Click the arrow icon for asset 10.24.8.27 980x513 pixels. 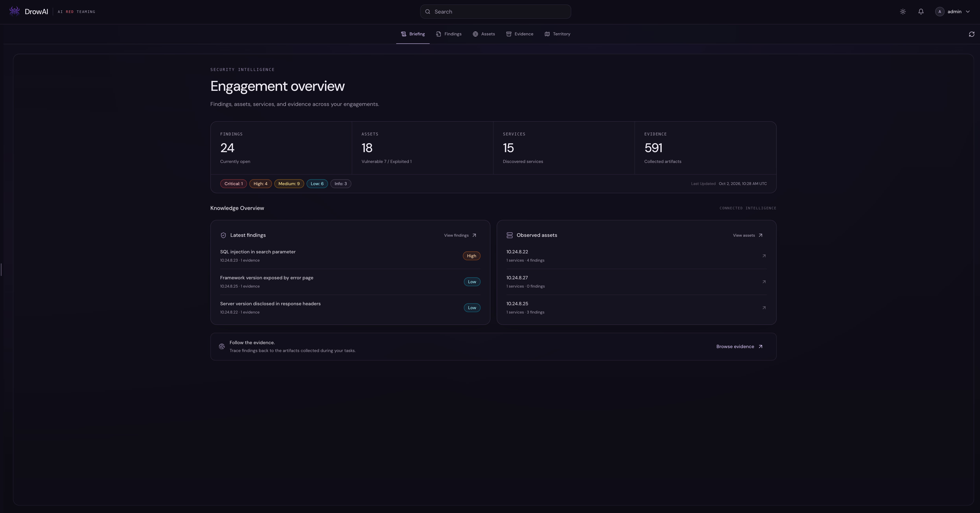point(764,282)
